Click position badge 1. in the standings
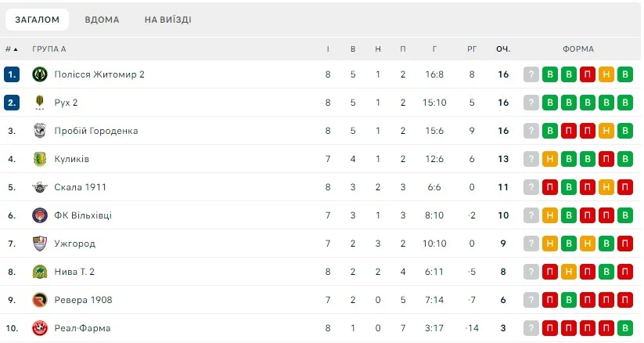Image resolution: width=644 pixels, height=343 pixels. click(12, 74)
